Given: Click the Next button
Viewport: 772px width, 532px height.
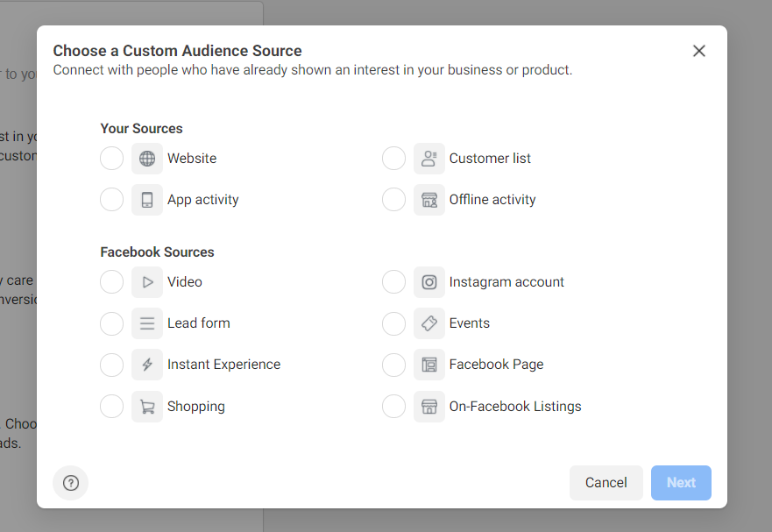Looking at the screenshot, I should pyautogui.click(x=681, y=483).
